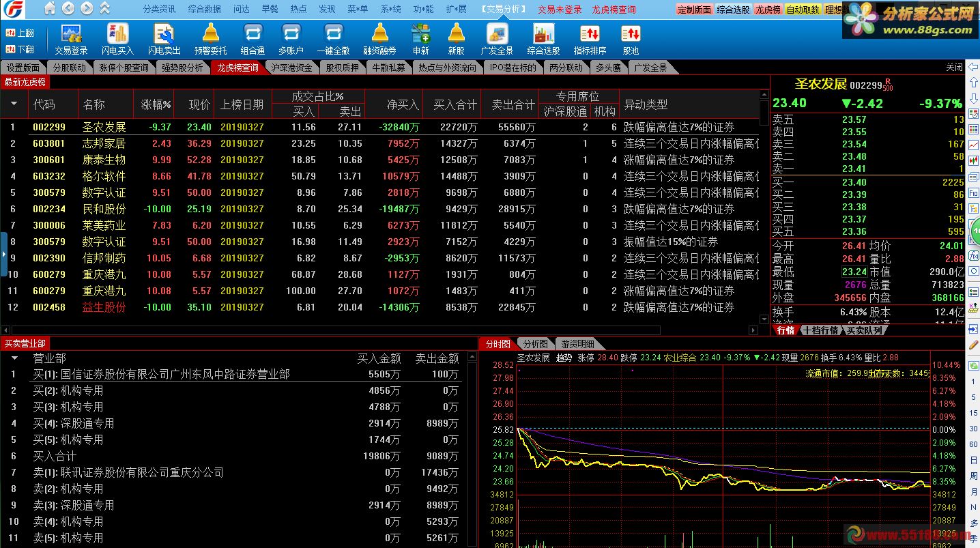
Task: Open the 扩*展 menu
Action: 456,9
